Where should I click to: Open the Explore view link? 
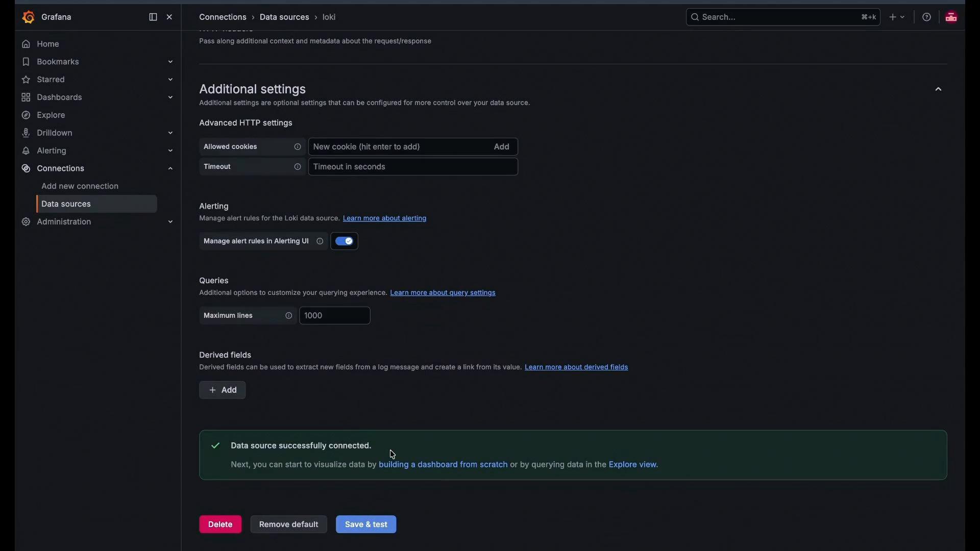click(633, 465)
